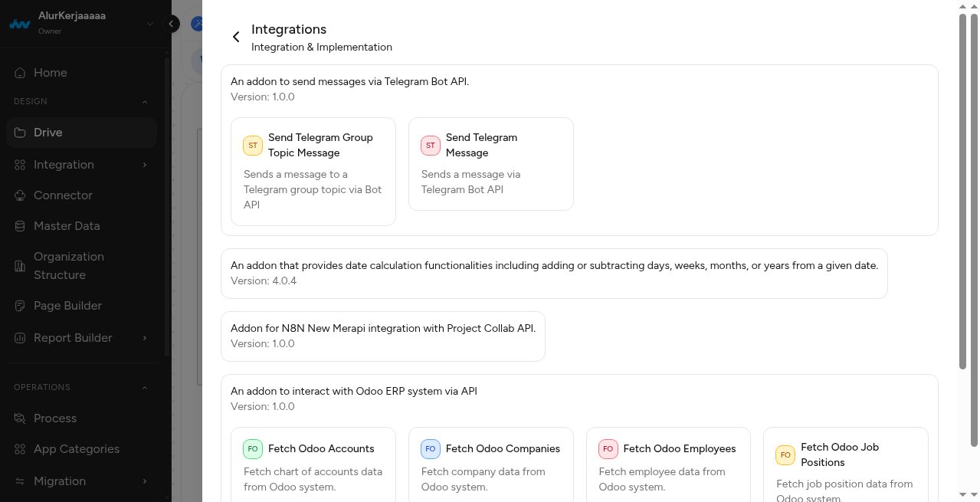Click the Integration & Implementation subtitle
This screenshot has height=502, width=980.
point(322,48)
